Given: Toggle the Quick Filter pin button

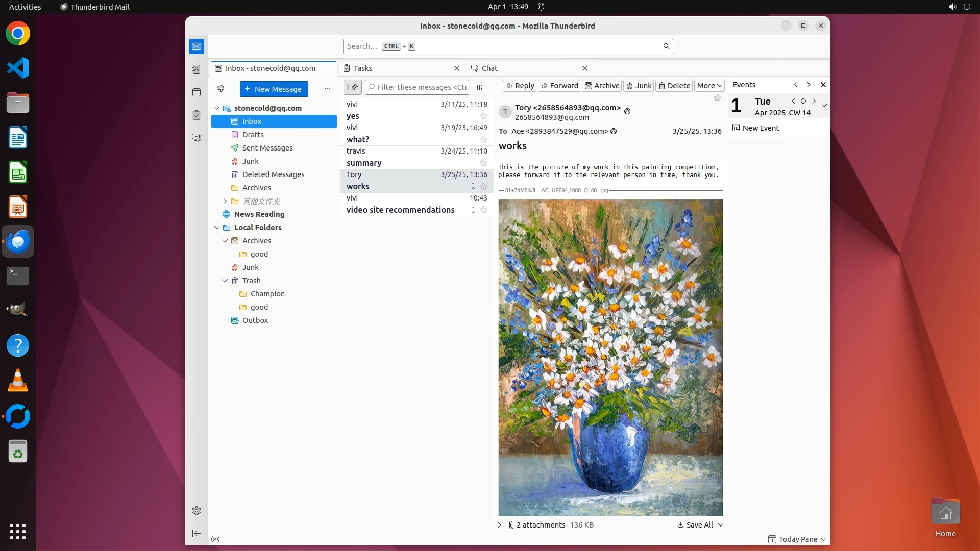Looking at the screenshot, I should tap(353, 87).
